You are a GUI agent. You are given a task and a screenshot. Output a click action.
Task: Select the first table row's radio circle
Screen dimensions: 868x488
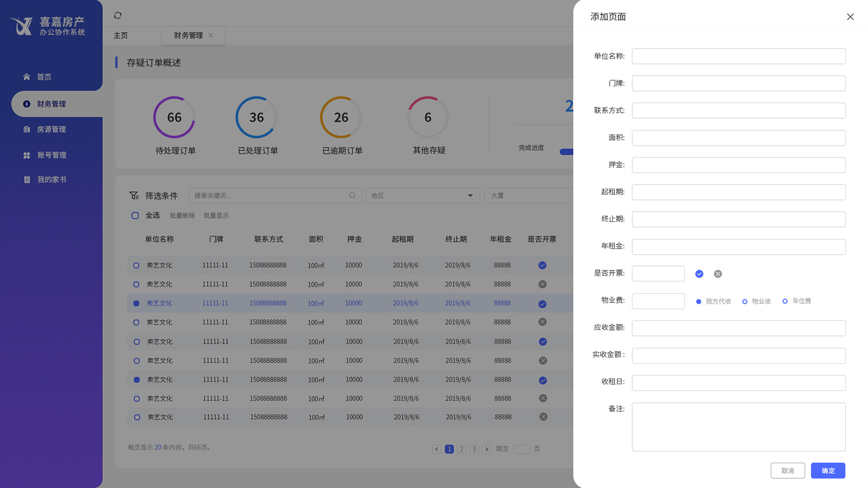pos(136,265)
